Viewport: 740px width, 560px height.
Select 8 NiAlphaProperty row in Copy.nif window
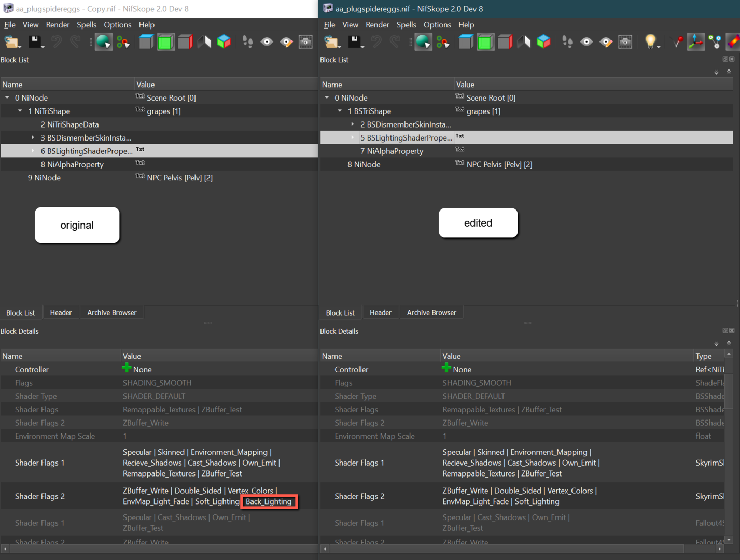point(159,164)
